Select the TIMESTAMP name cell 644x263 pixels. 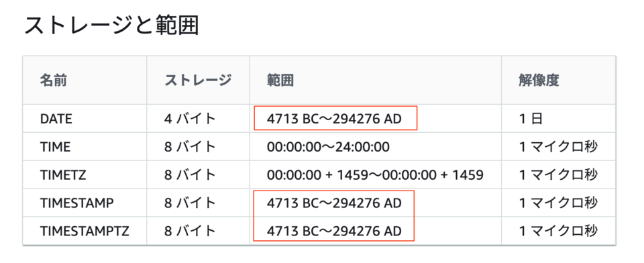pos(76,203)
